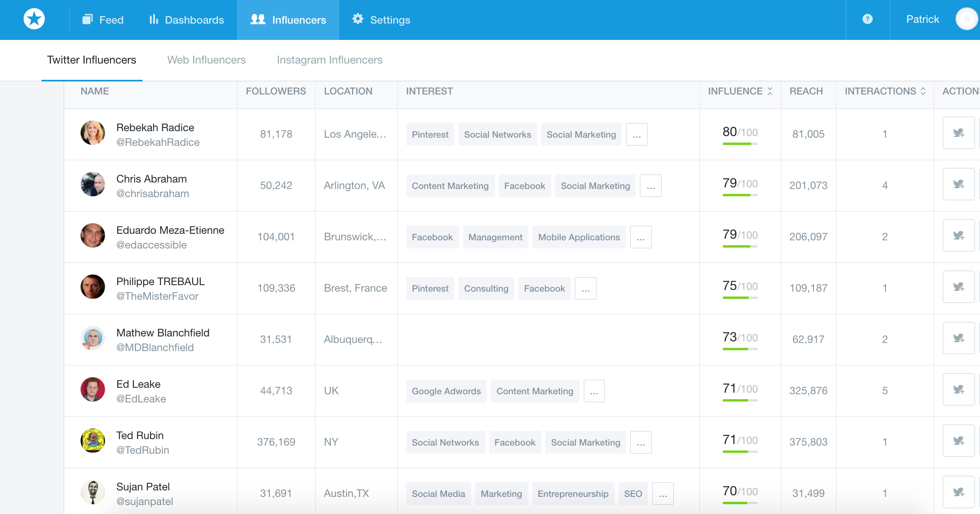Switch to Instagram Influencers tab
This screenshot has width=980, height=514.
pyautogui.click(x=329, y=60)
